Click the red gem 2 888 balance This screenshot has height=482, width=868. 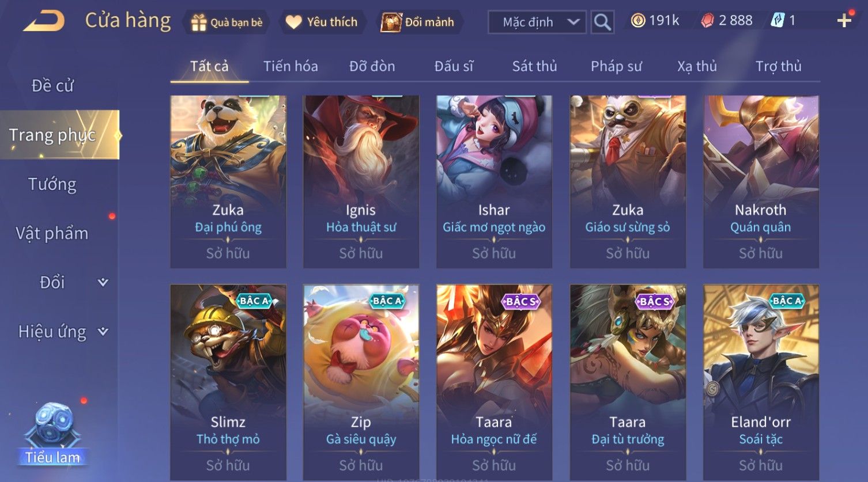pyautogui.click(x=727, y=21)
